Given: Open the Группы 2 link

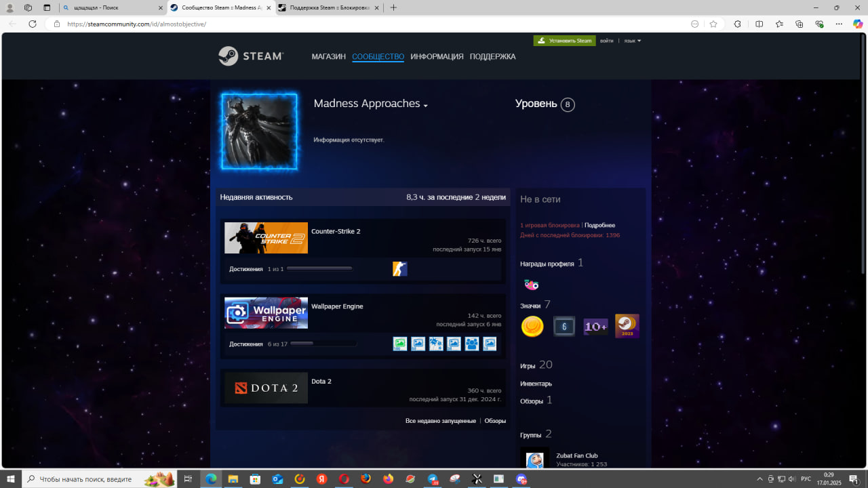Looking at the screenshot, I should [536, 434].
